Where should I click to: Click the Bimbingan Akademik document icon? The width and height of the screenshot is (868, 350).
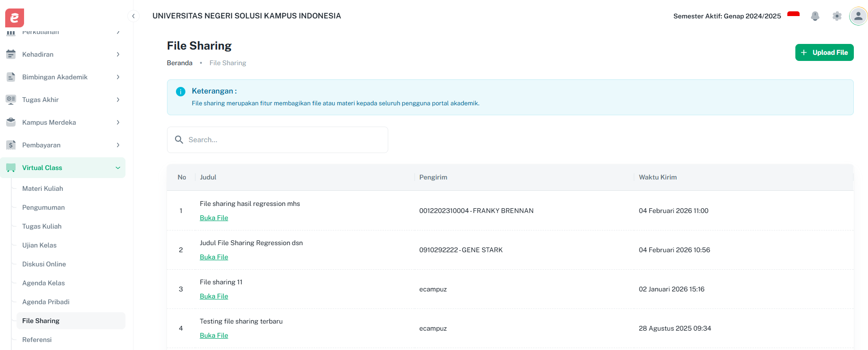click(x=11, y=77)
